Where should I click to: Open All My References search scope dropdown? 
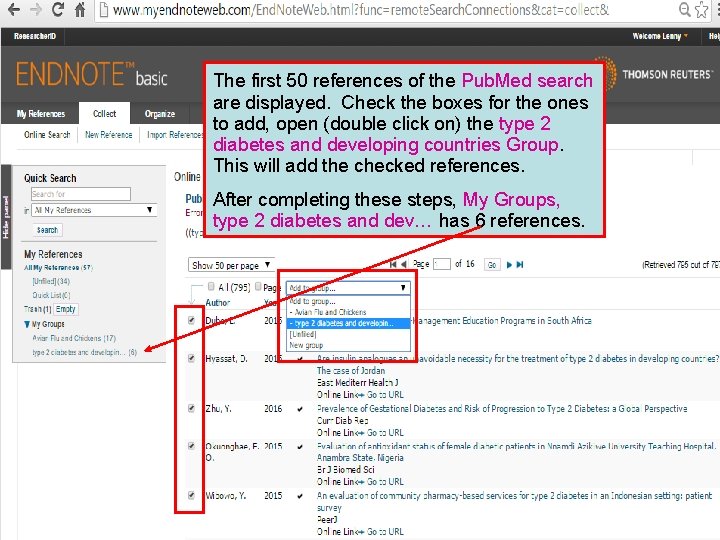[x=95, y=210]
